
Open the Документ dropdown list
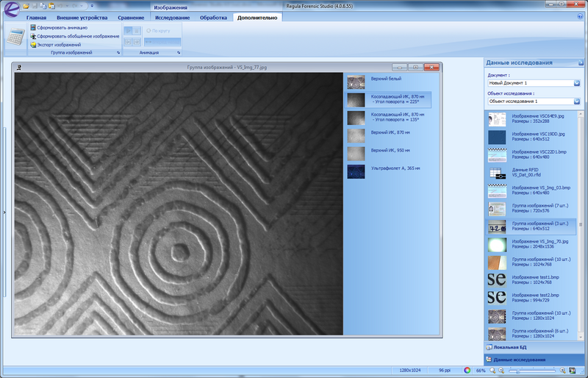click(x=576, y=82)
